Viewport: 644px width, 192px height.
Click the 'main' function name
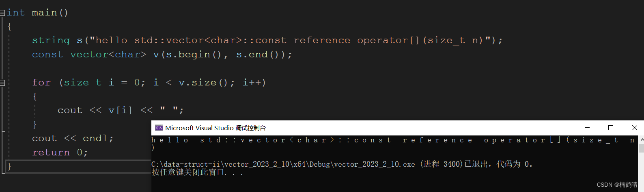click(x=44, y=13)
